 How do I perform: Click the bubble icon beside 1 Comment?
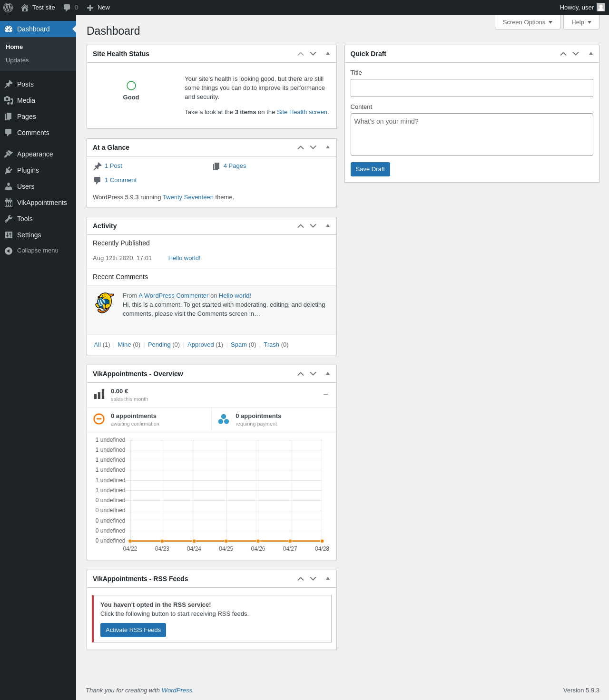coord(98,180)
